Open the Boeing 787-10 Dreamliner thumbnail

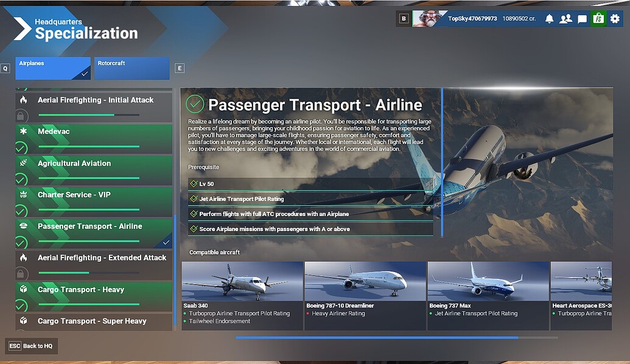[x=365, y=281]
